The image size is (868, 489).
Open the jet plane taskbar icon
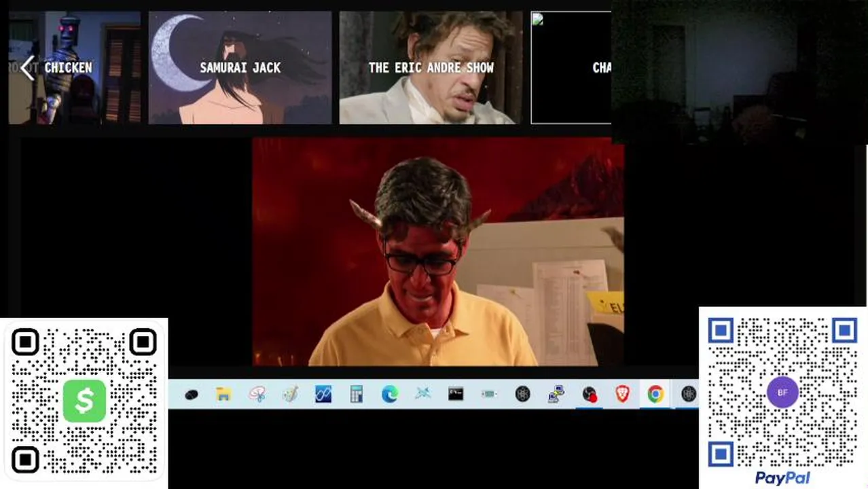coord(423,394)
